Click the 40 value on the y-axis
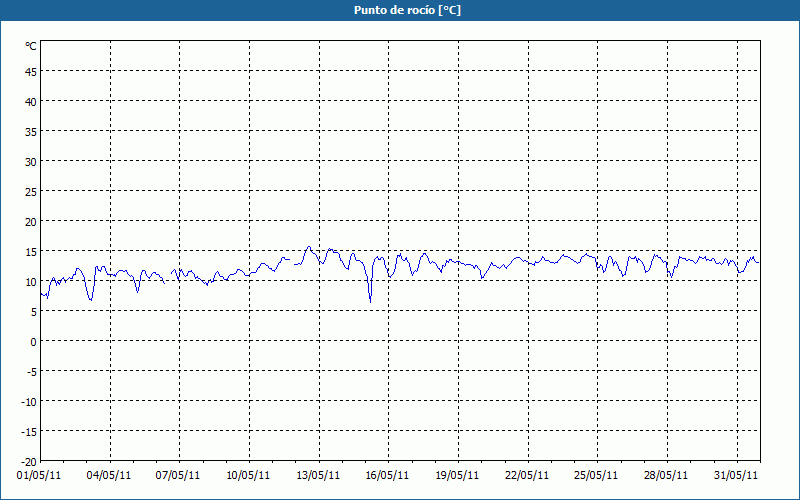The height and width of the screenshot is (500, 800). (31, 102)
